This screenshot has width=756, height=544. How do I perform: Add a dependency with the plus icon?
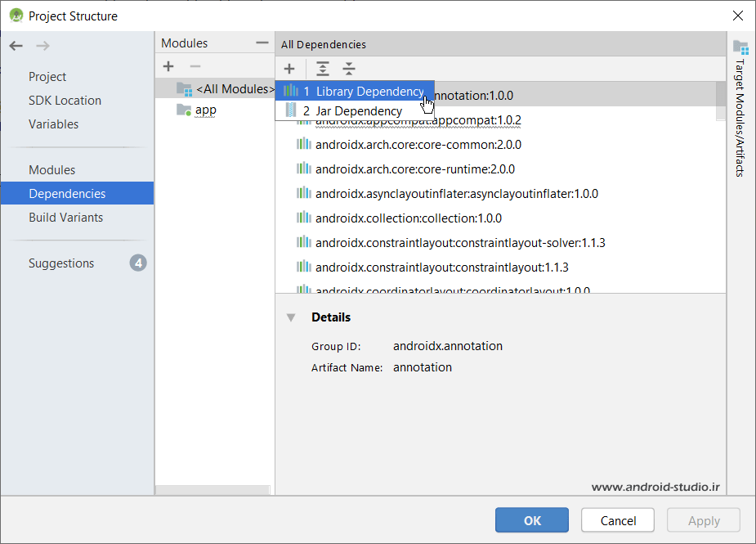coord(289,69)
